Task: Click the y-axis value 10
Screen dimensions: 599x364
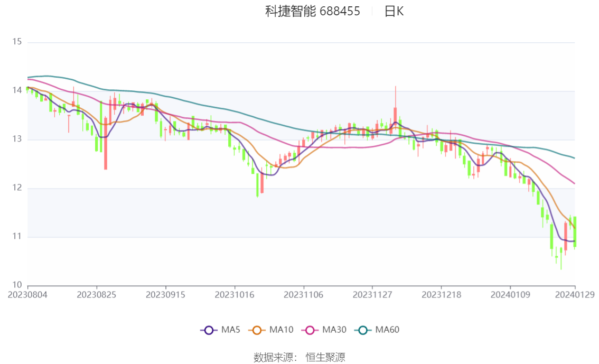Action: coord(17,285)
